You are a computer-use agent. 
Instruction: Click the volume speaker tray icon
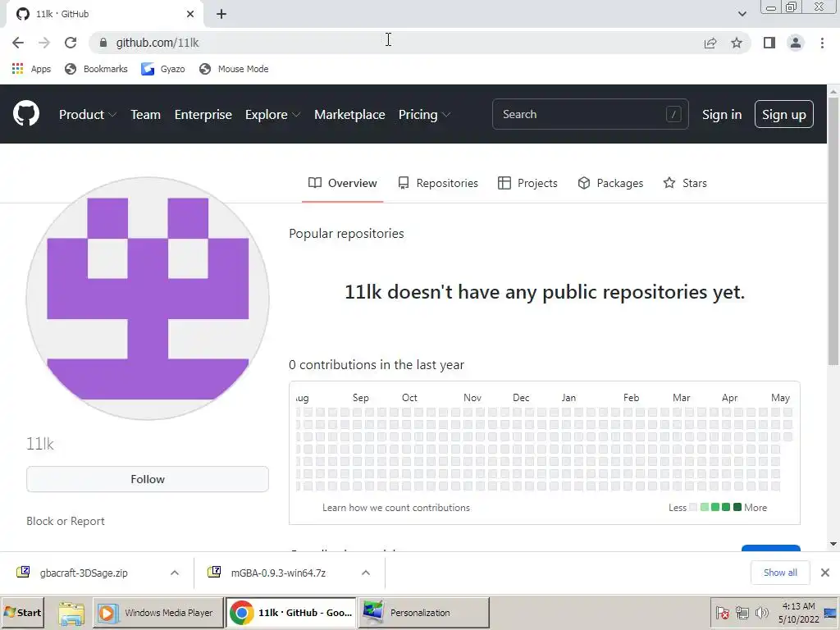pyautogui.click(x=761, y=612)
